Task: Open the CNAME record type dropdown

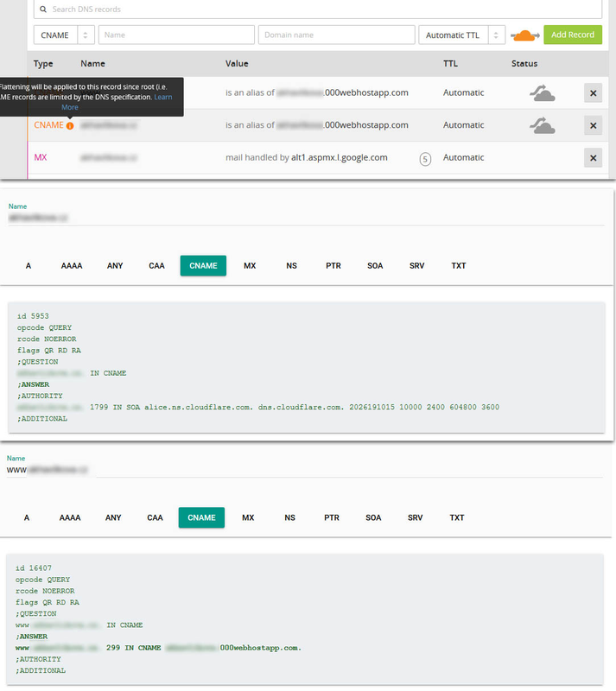Action: pos(64,35)
